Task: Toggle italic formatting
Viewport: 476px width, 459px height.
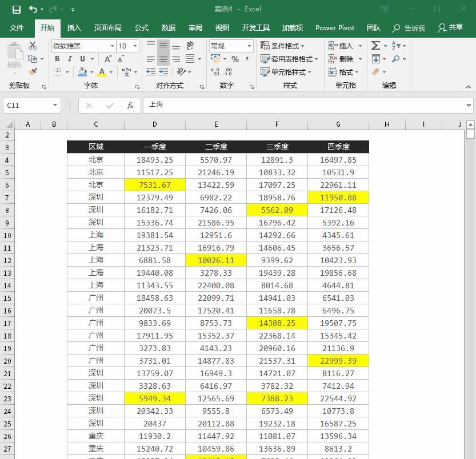Action: tap(70, 59)
